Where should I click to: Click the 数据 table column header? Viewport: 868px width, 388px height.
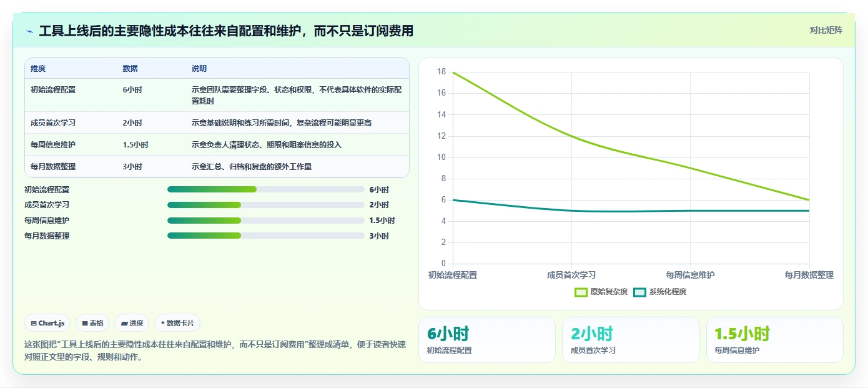point(131,69)
